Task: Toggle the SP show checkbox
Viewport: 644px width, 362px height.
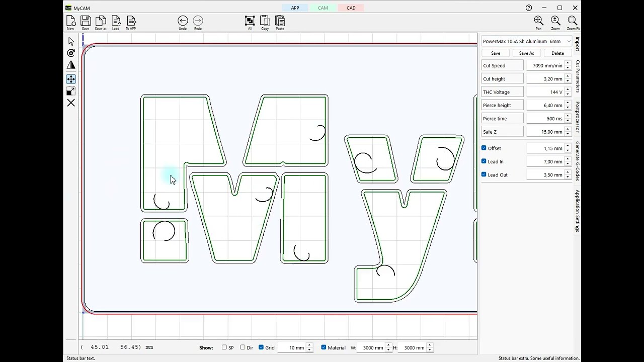Action: [224, 347]
